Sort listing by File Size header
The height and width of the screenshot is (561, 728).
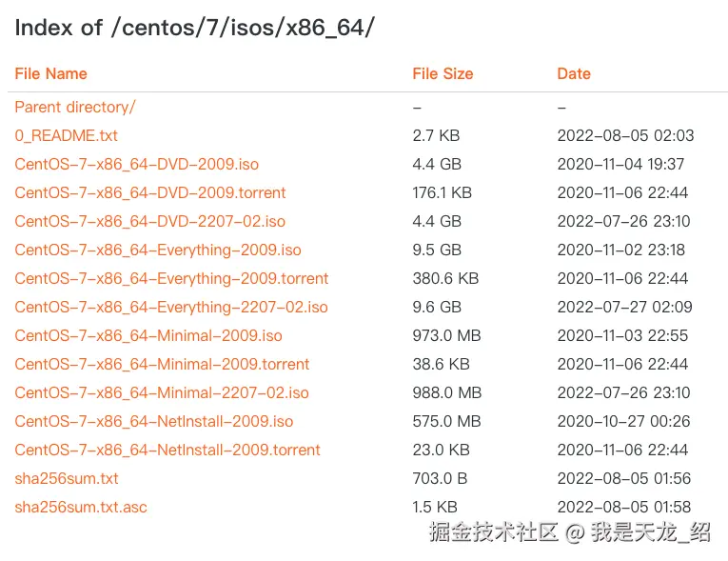[x=443, y=73]
